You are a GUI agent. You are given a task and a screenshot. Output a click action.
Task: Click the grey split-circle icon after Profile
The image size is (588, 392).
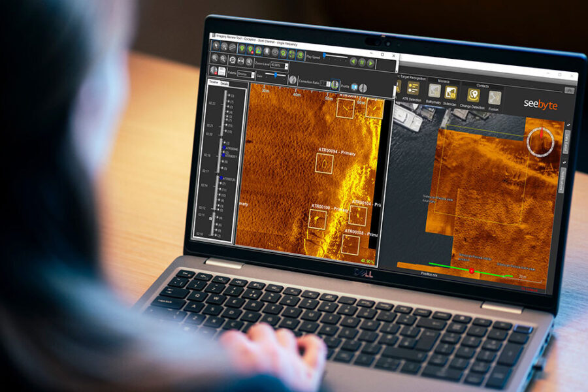point(363,88)
